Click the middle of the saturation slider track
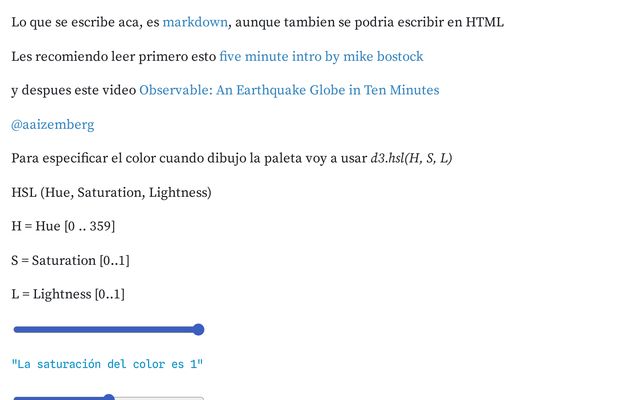Viewport: 640px width, 400px height. coord(109,329)
